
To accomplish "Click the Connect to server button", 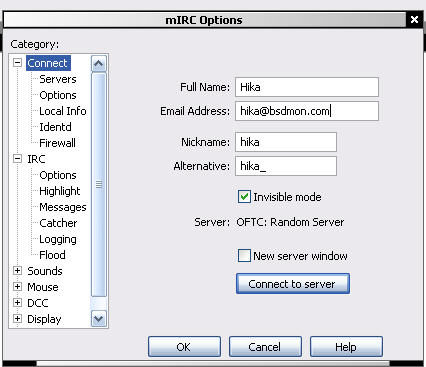I will (x=293, y=284).
